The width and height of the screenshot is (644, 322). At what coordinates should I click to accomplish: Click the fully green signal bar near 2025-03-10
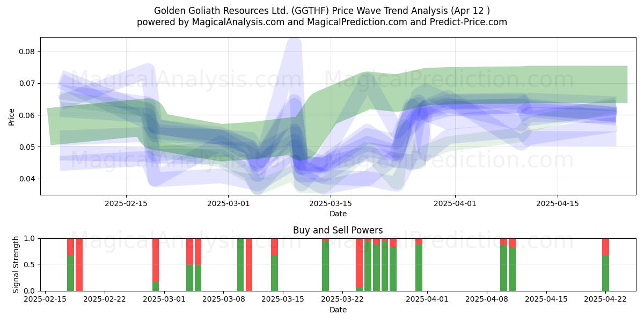click(240, 265)
